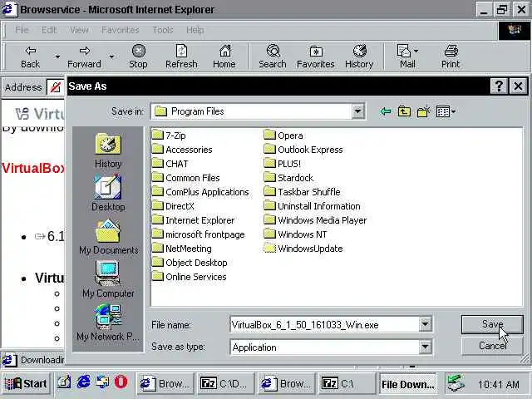Launch Internet Explorer from quick launch
The height and width of the screenshot is (399, 532).
point(83,382)
